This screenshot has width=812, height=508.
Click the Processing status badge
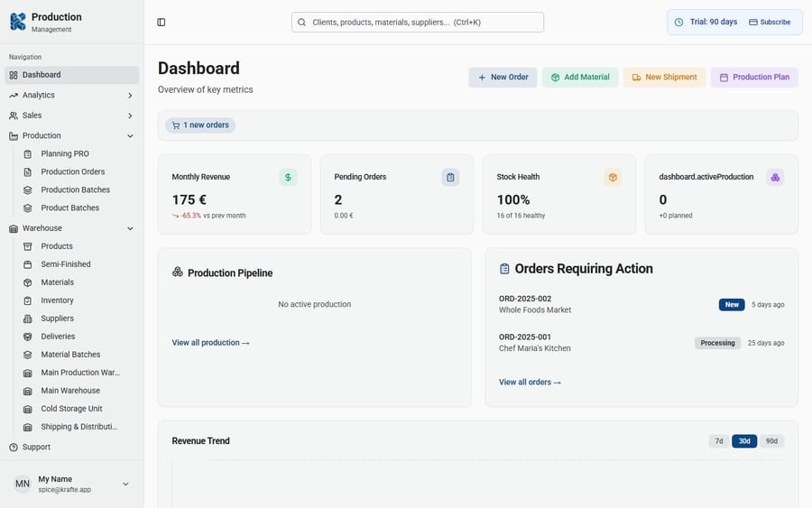coord(718,343)
